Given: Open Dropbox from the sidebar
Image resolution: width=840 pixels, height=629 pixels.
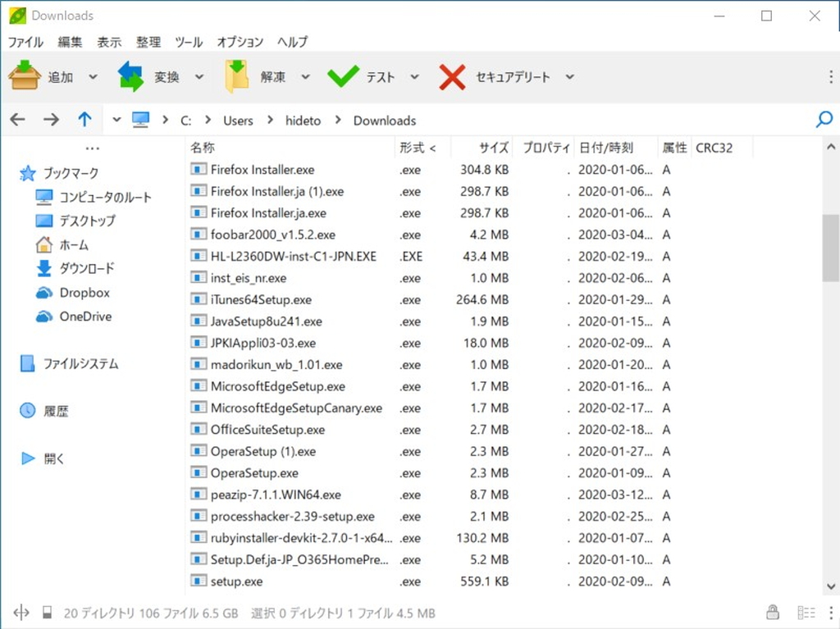Looking at the screenshot, I should tap(79, 293).
